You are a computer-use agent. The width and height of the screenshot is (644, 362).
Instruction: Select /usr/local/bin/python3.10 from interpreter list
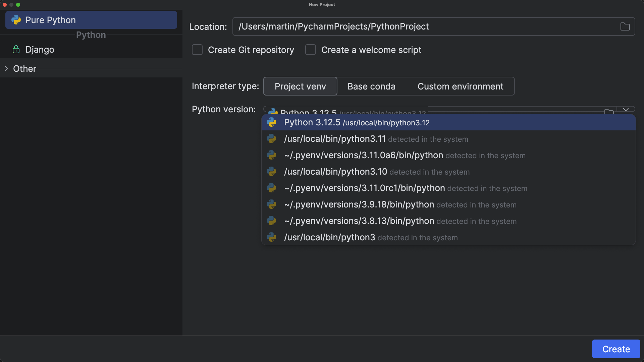(x=335, y=172)
